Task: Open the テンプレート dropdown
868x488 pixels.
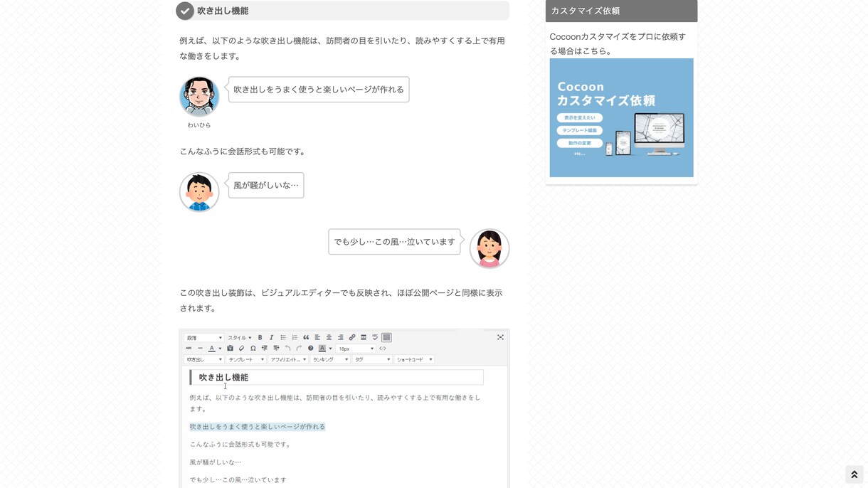Action: click(246, 359)
